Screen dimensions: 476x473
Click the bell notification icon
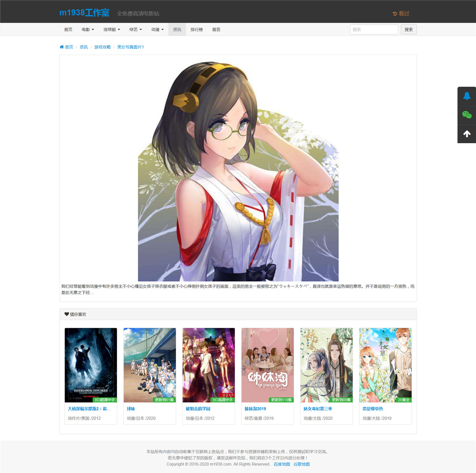coord(467,96)
